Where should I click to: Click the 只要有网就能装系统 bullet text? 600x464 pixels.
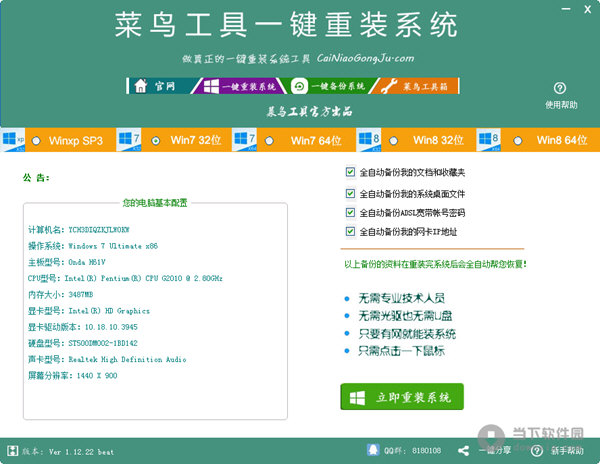coord(407,334)
